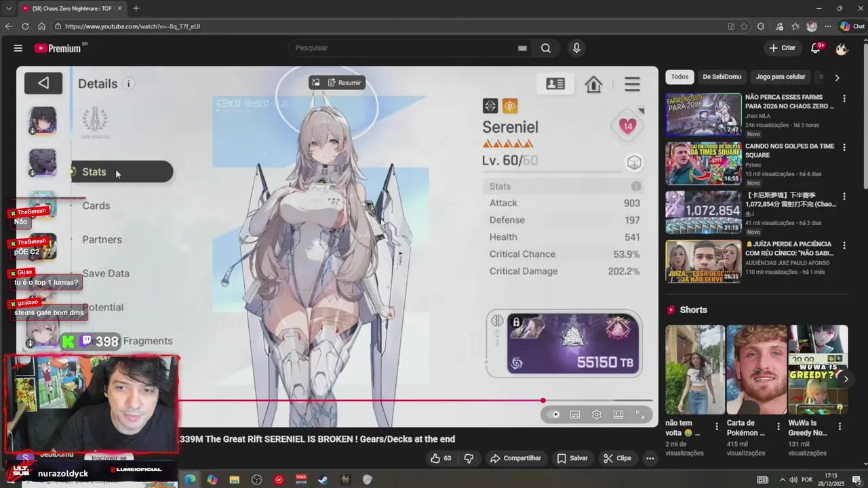Like the video
The height and width of the screenshot is (488, 868).
pyautogui.click(x=441, y=458)
